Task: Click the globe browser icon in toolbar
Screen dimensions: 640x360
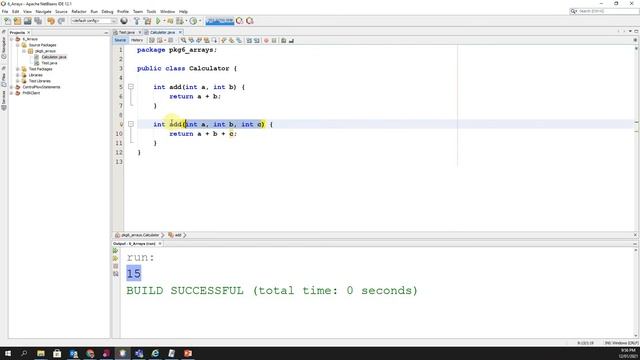Action: click(x=124, y=21)
